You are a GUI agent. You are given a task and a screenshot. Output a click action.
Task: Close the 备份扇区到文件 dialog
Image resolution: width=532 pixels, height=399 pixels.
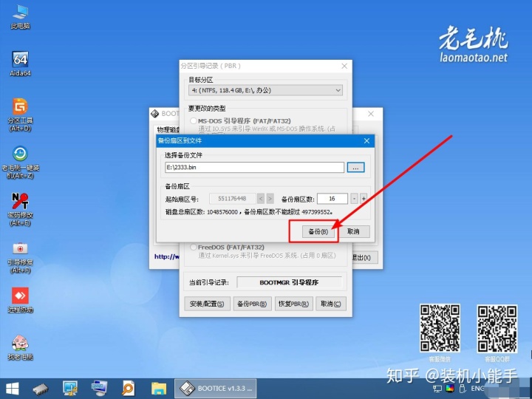click(x=366, y=141)
